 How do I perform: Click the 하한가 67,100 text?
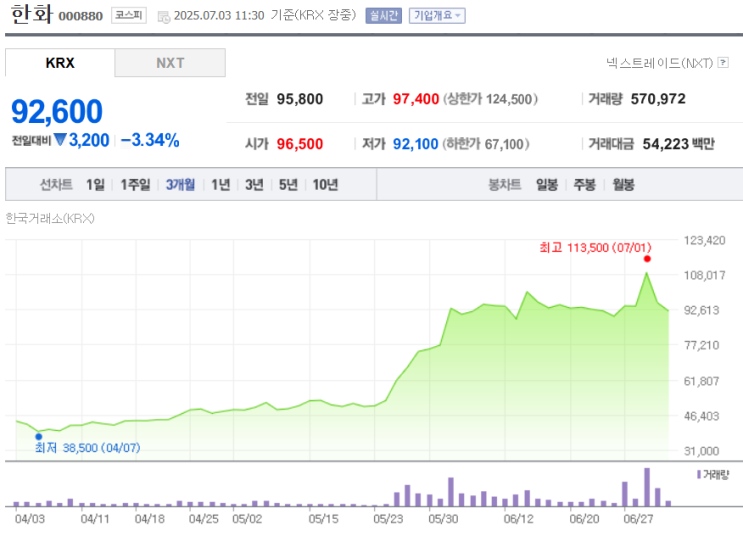point(486,144)
